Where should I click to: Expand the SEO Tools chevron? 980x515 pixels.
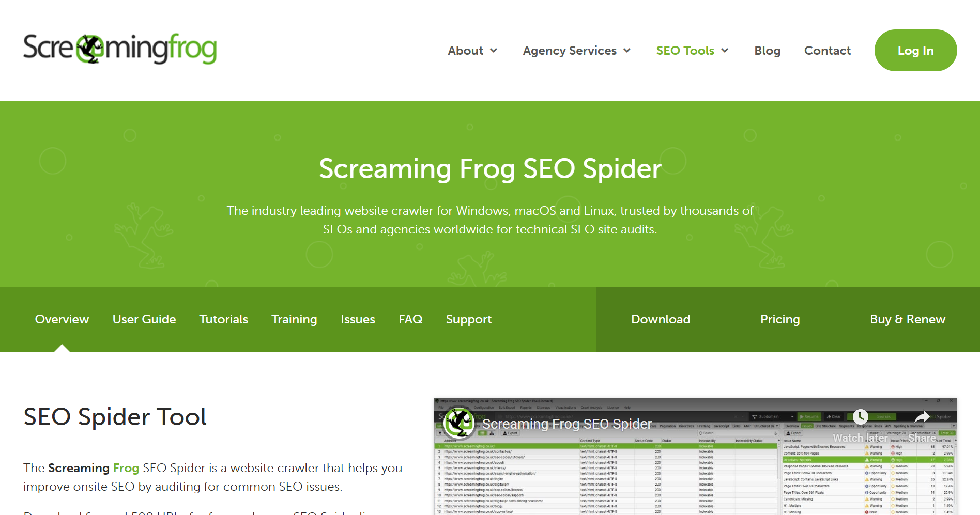point(725,51)
